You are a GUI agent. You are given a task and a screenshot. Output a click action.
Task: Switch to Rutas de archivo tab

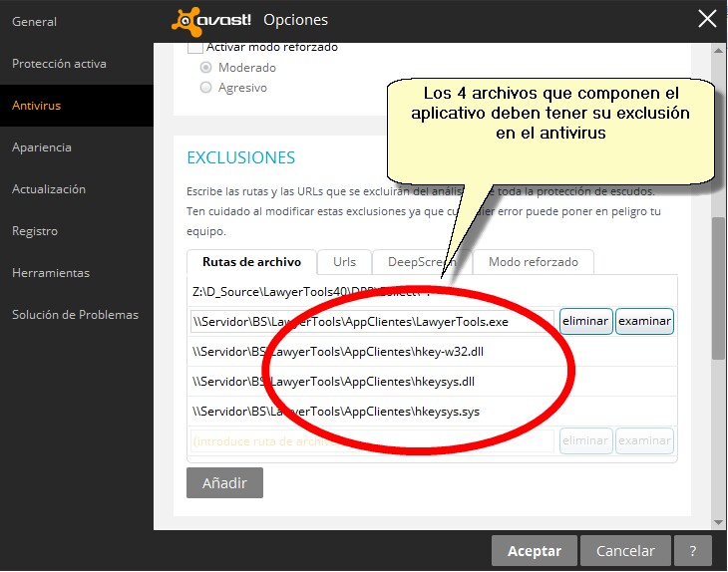[251, 262]
